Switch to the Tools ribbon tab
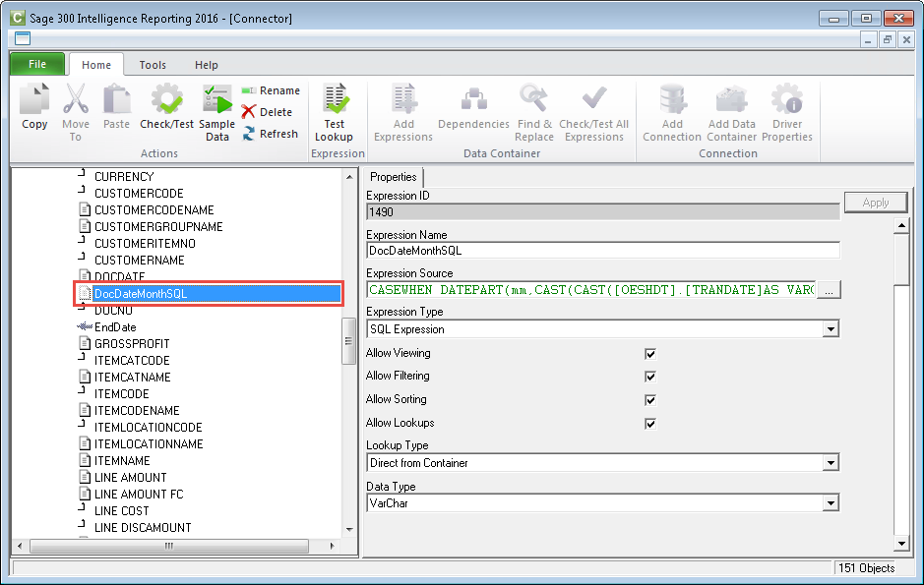This screenshot has width=924, height=585. point(153,65)
